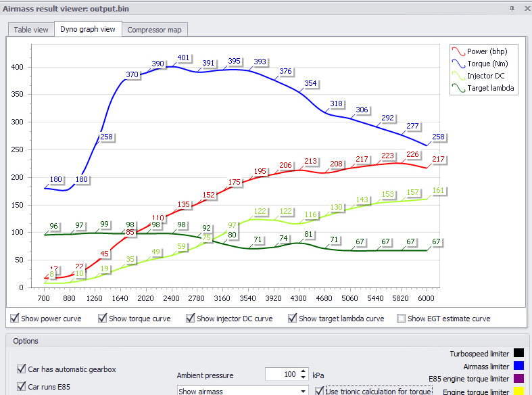Click the Torque (Nm) legend icon
532x395 pixels.
[x=458, y=64]
